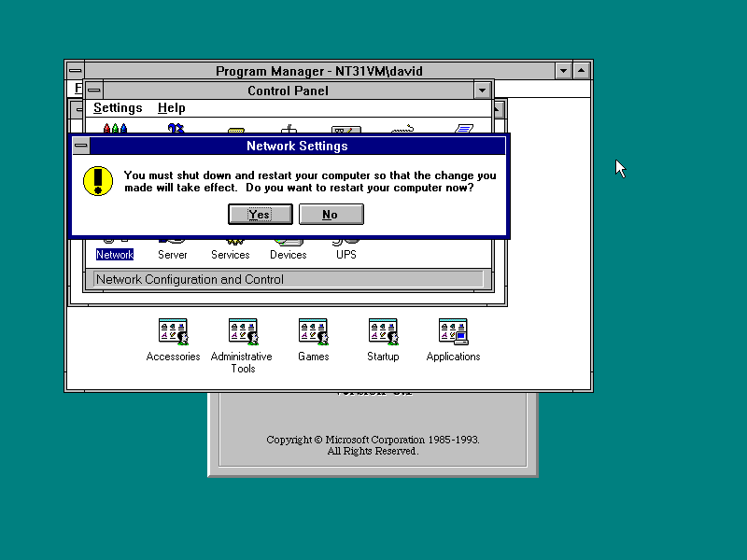Select the Services item in Control Panel
This screenshot has width=747, height=560.
230,255
